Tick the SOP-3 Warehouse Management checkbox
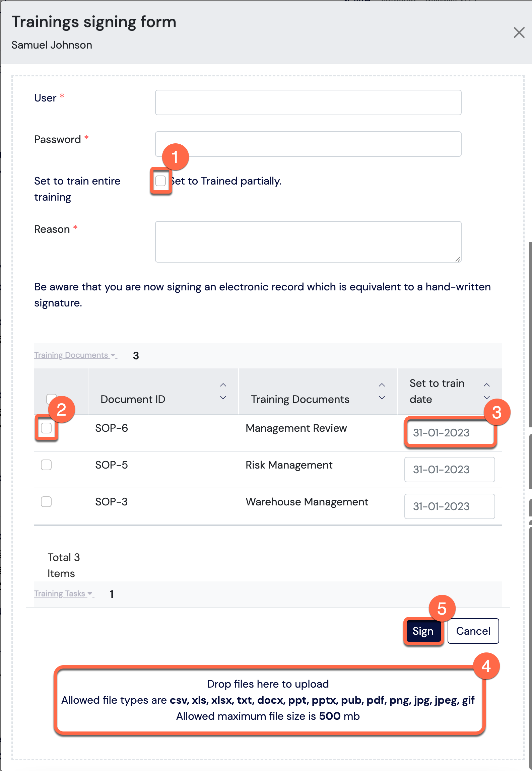This screenshot has height=771, width=532. point(46,502)
